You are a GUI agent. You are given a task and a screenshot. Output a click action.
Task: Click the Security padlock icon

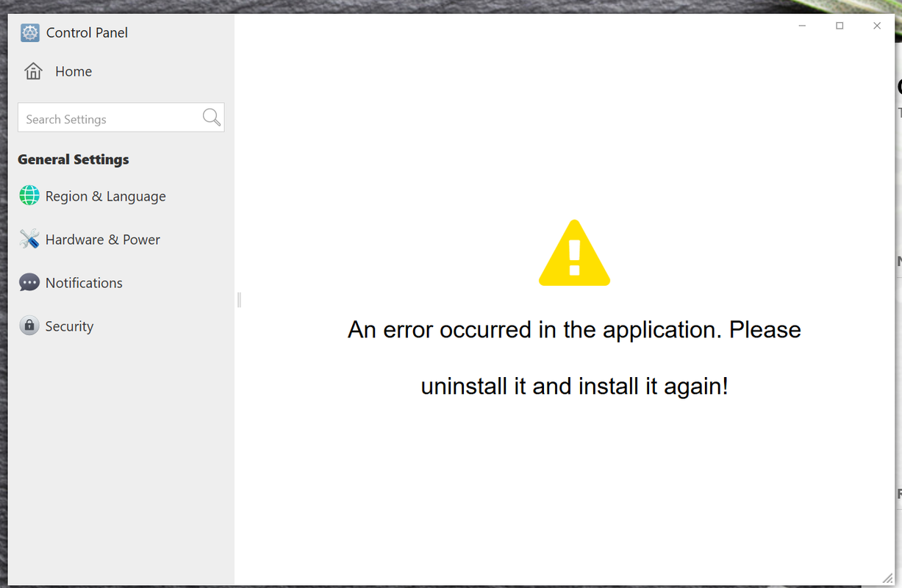29,326
